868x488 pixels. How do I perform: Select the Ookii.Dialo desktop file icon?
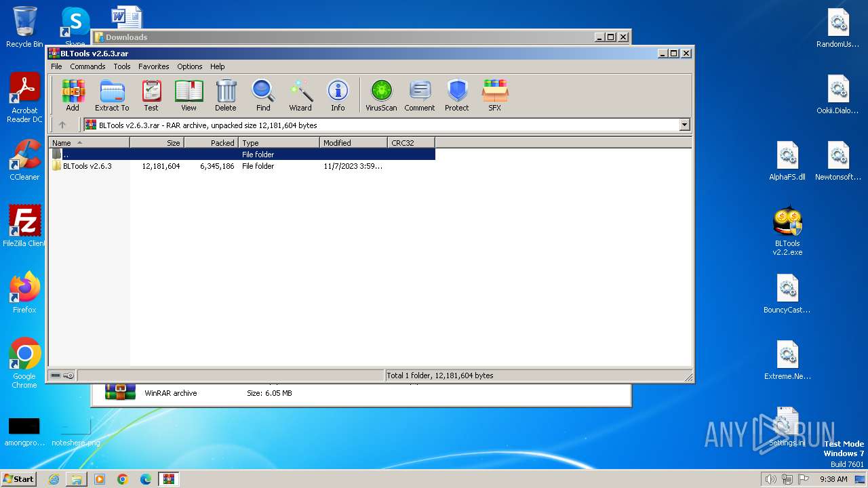838,95
